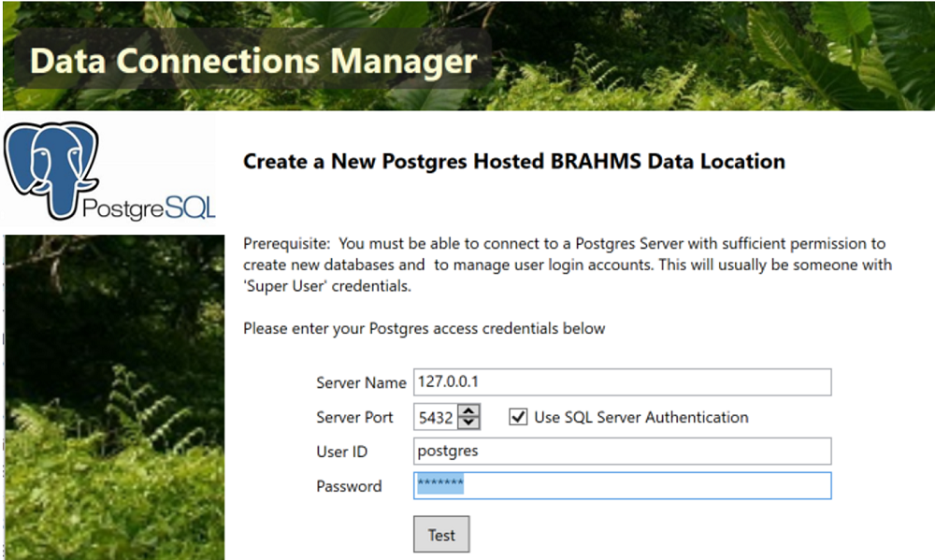
Task: Click the Prerequisite paragraph text
Action: [568, 265]
